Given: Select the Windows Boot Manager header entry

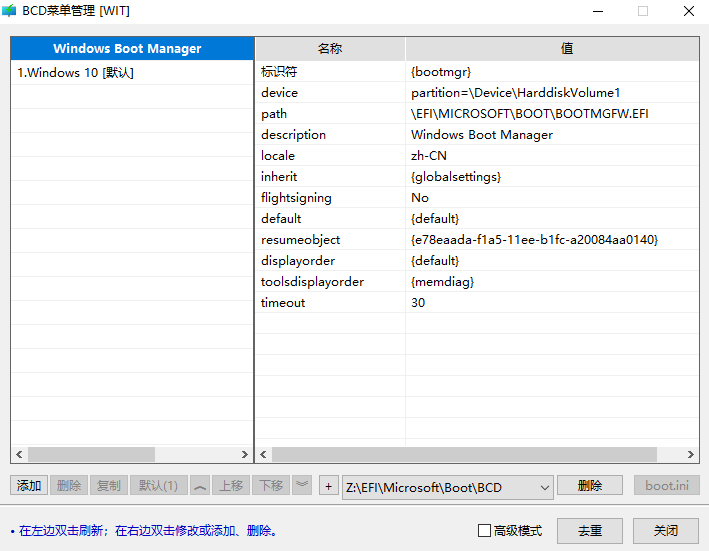Looking at the screenshot, I should point(132,48).
